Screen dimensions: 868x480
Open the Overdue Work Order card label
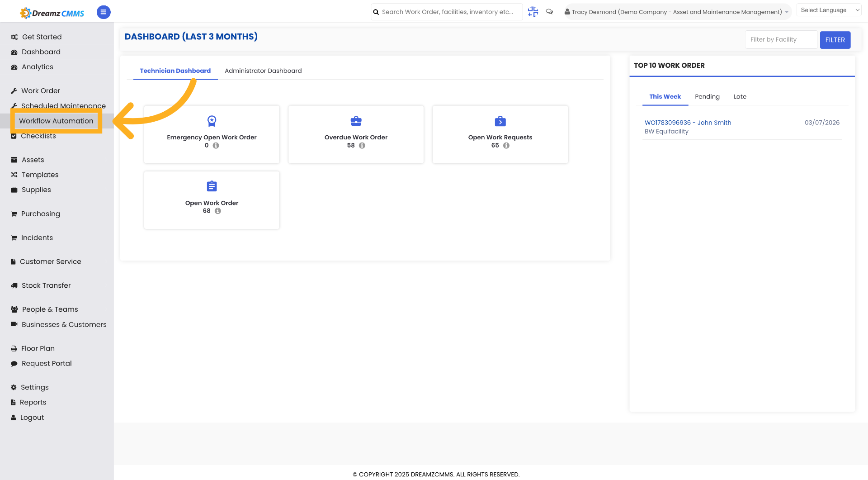(x=356, y=137)
